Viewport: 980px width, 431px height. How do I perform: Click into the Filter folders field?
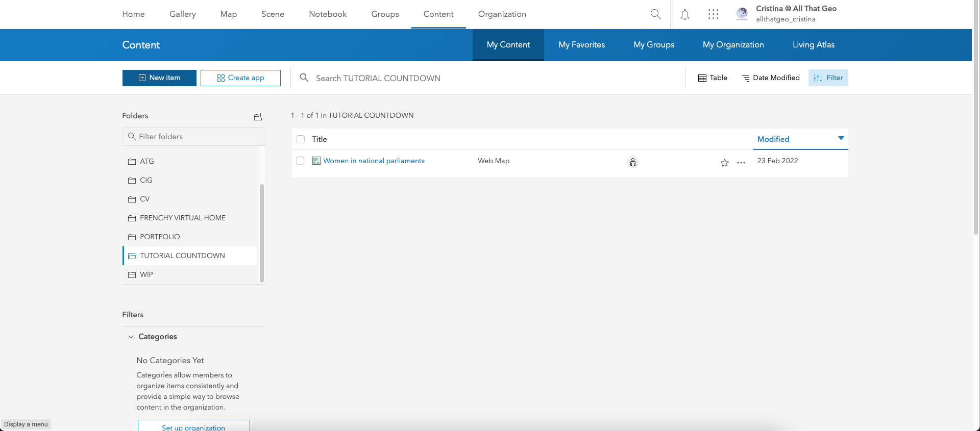point(194,137)
